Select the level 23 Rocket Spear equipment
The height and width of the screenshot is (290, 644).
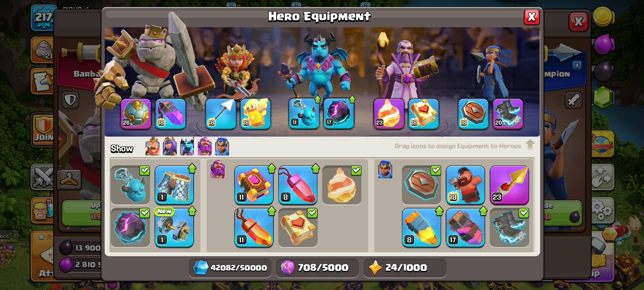tap(509, 185)
